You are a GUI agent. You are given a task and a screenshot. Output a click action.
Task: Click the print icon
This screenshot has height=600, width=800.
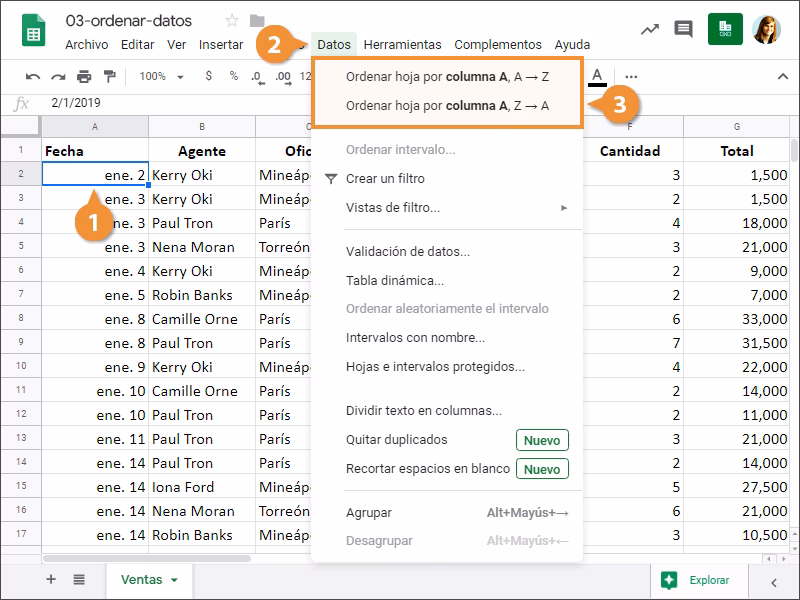pos(84,76)
